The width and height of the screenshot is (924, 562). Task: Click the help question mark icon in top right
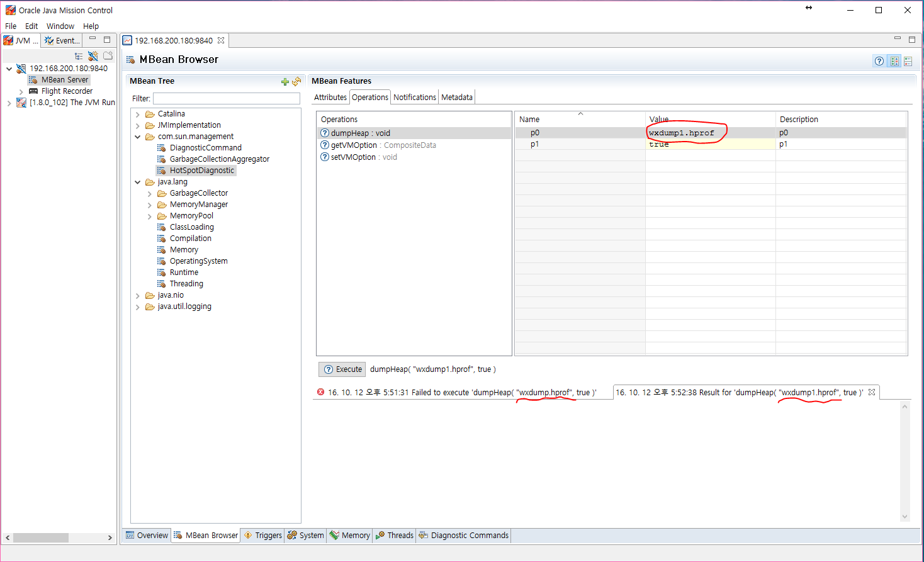click(879, 61)
